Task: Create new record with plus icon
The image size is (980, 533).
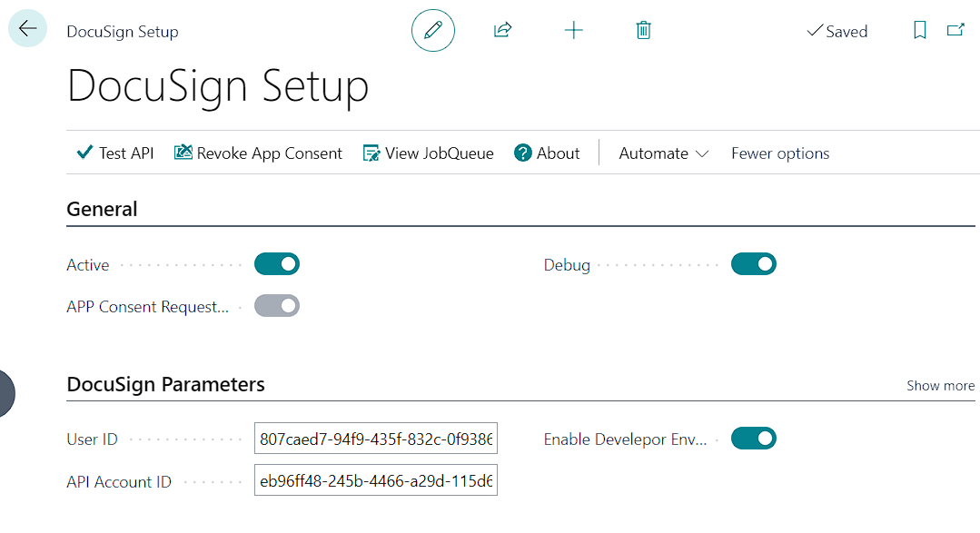Action: coord(573,30)
